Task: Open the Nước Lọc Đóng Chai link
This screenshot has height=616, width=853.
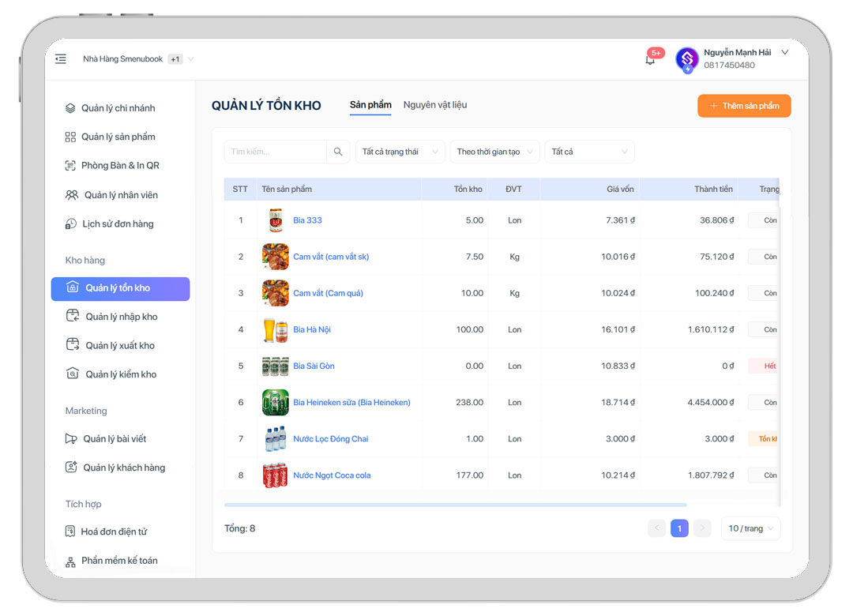Action: point(331,439)
